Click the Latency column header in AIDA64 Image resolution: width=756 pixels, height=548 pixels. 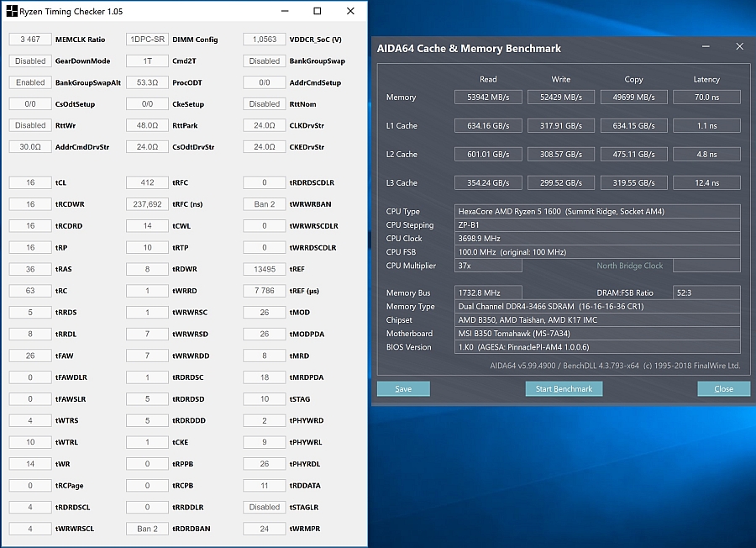coord(706,79)
